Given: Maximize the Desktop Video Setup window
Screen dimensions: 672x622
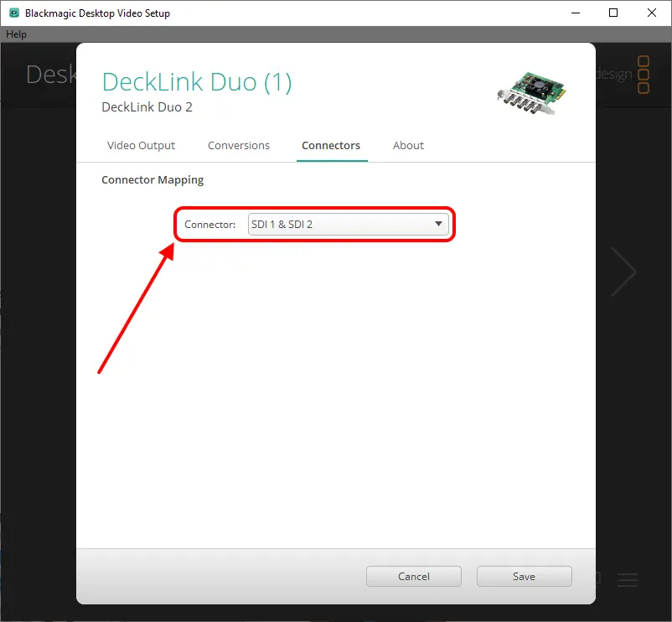Looking at the screenshot, I should pos(613,13).
